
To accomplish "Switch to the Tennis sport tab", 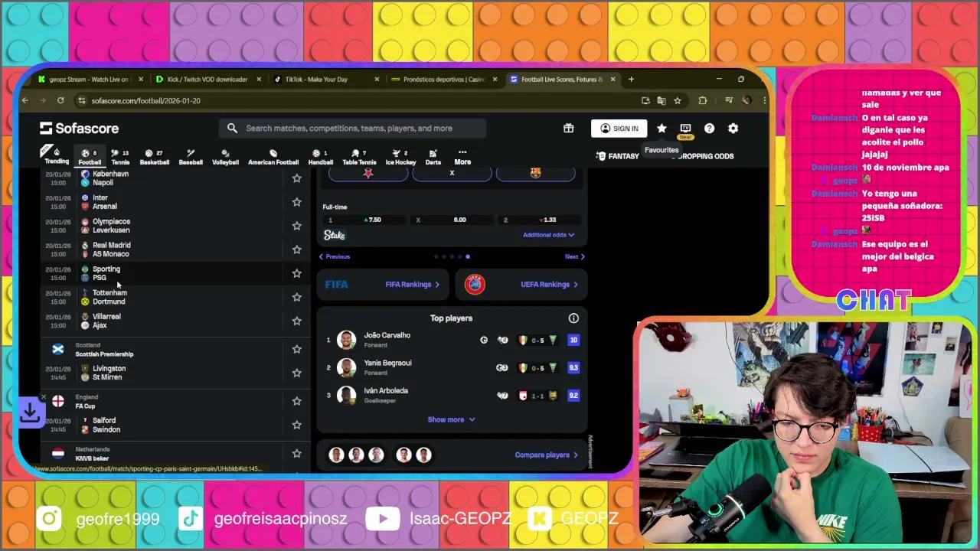I will point(120,157).
